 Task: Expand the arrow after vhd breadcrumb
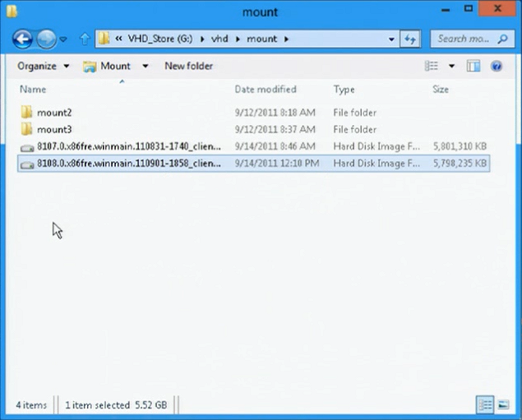(238, 39)
